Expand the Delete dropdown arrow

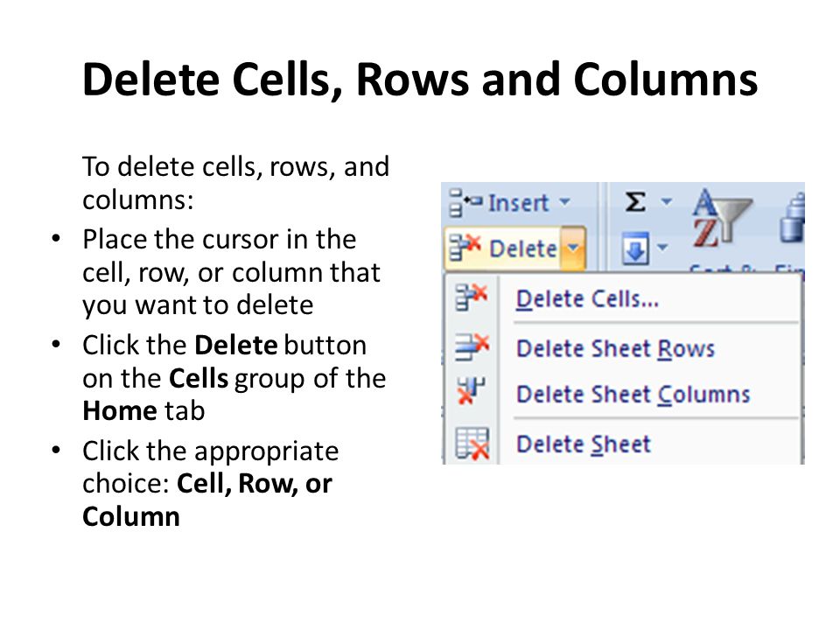tap(572, 248)
